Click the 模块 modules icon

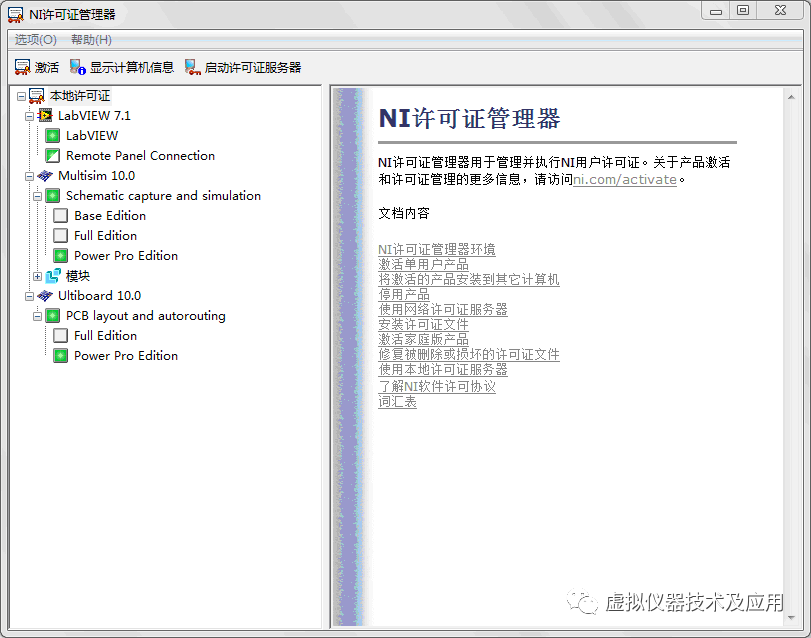click(x=53, y=276)
